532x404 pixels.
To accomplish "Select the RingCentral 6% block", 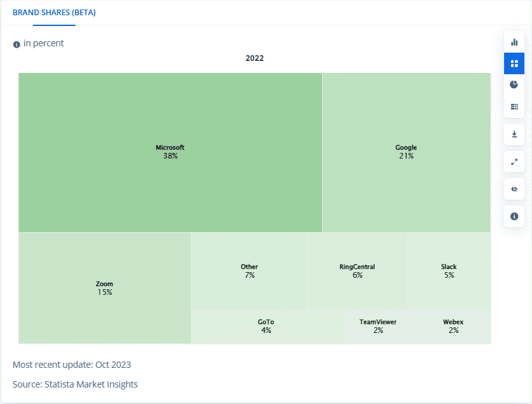I will (x=358, y=271).
